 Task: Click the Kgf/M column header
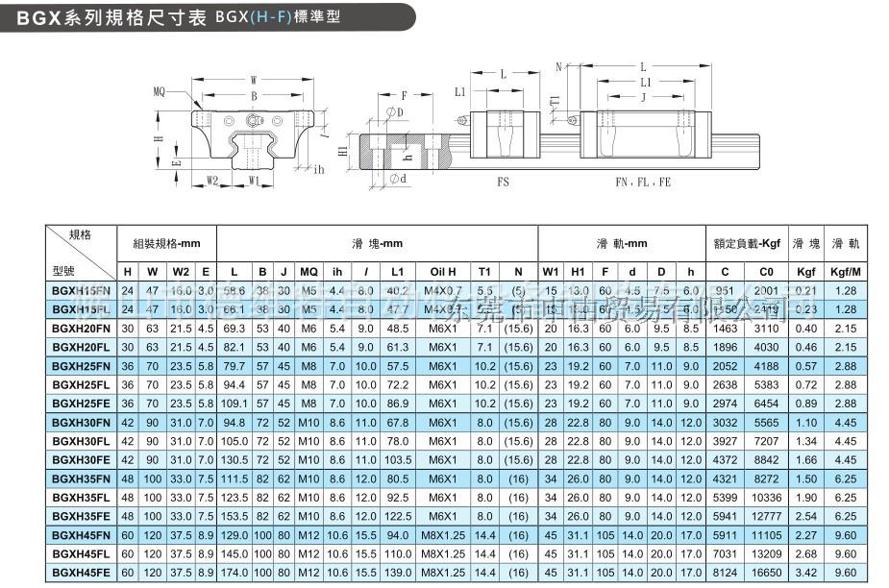pos(846,272)
